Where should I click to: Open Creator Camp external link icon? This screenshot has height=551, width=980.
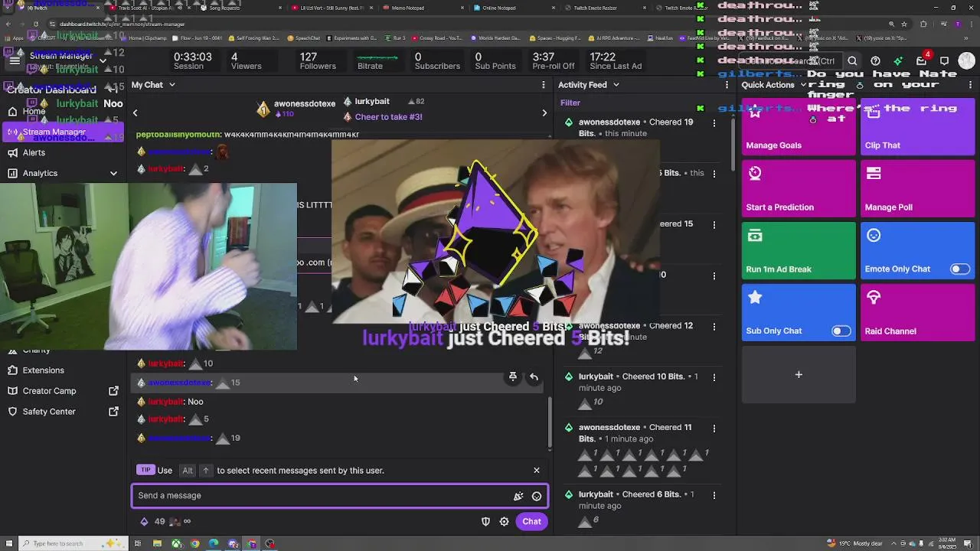click(113, 391)
